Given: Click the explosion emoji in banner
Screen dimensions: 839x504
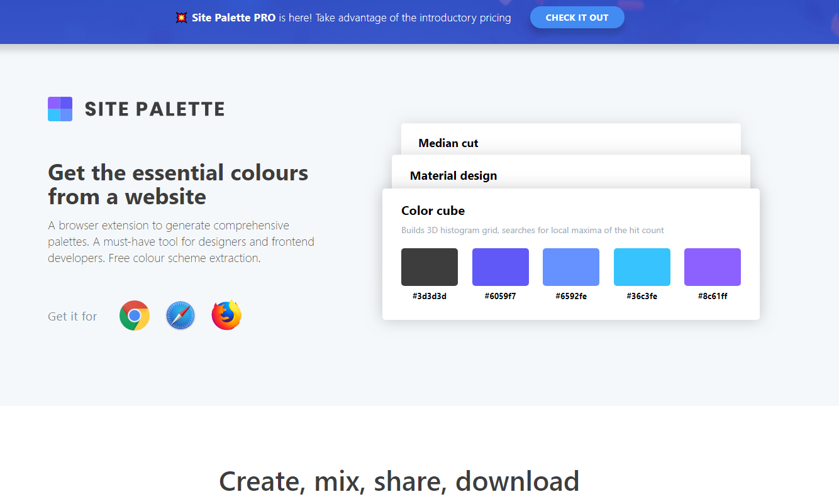Looking at the screenshot, I should (182, 18).
